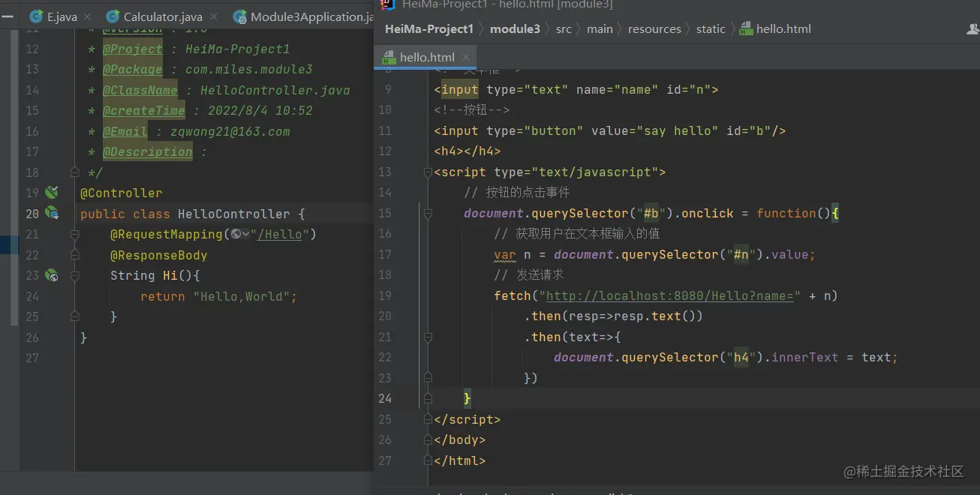
Task: Click the </body> fold marker on line 26
Action: [428, 440]
